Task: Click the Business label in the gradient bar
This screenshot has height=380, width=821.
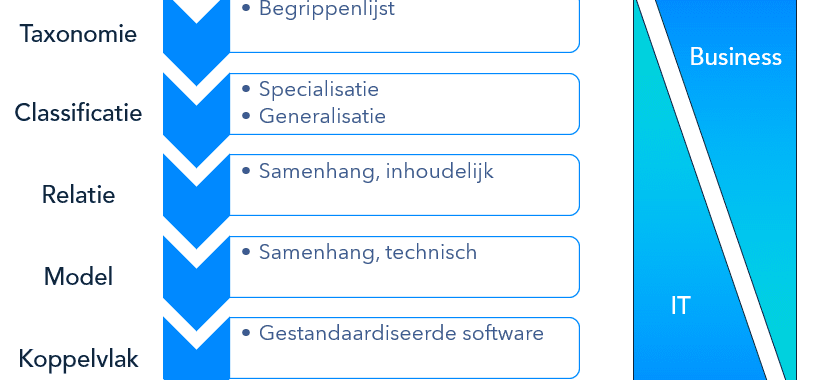Action: [735, 57]
